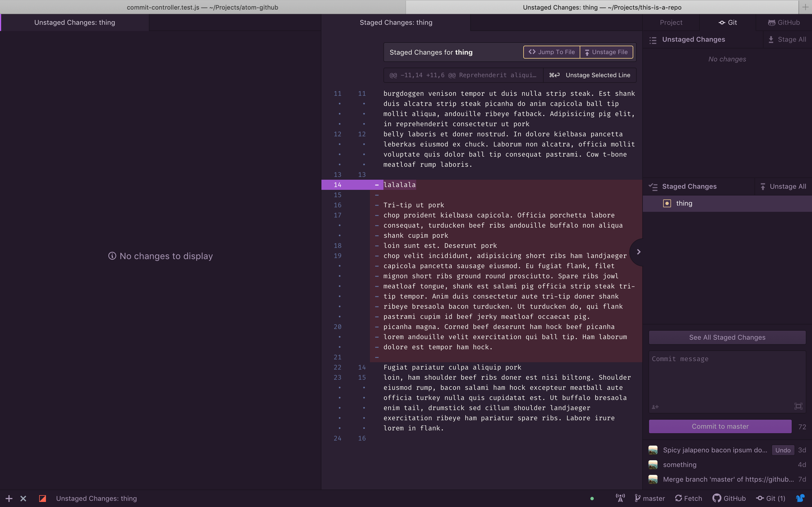Screen dimensions: 812x507
Task: Add a co-author to the commit
Action: click(x=655, y=407)
